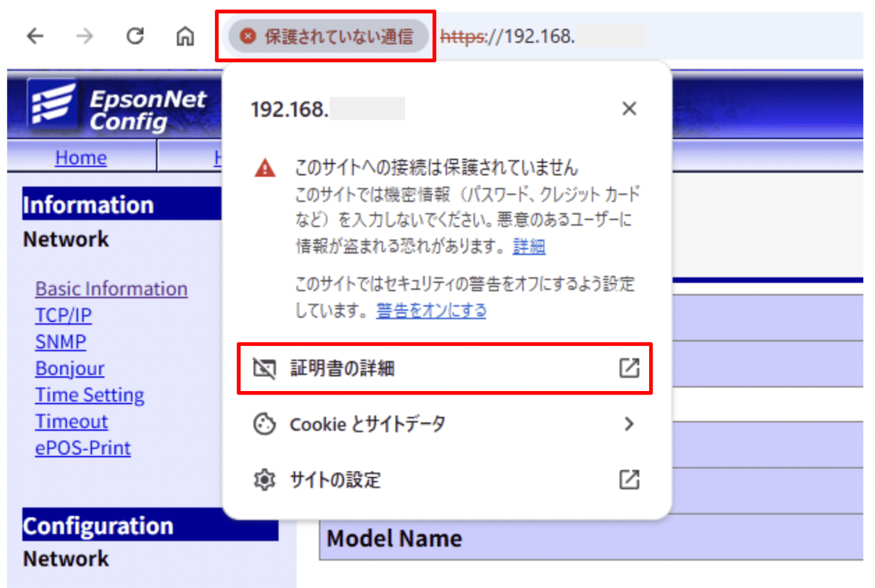Open the SNMP configuration page
The width and height of the screenshot is (875, 588).
coord(60,341)
